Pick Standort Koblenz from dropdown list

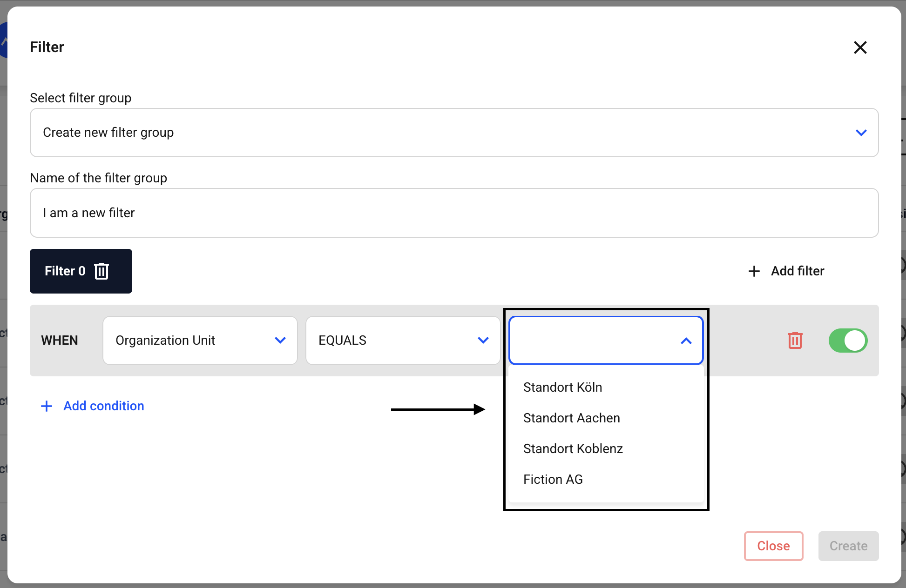pos(573,448)
